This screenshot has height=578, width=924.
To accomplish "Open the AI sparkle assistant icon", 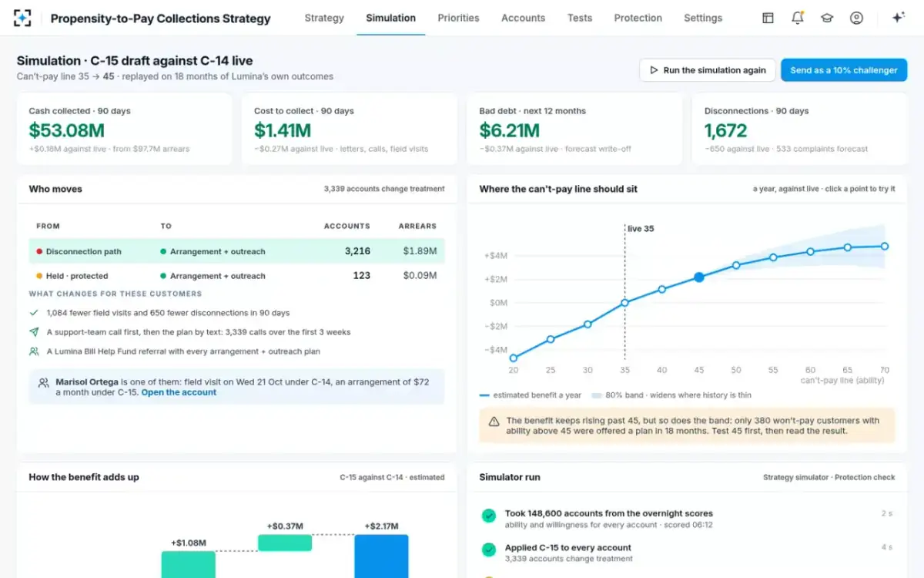I will (898, 18).
